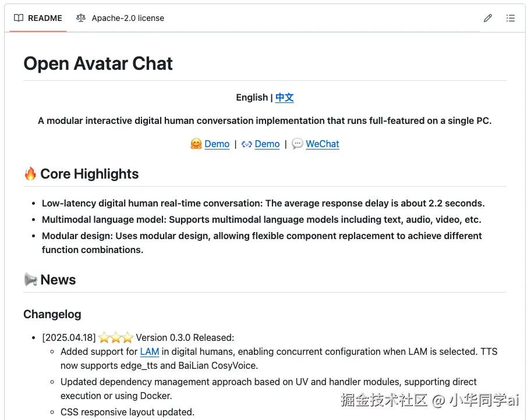Click the Changelog subheading

(52, 314)
